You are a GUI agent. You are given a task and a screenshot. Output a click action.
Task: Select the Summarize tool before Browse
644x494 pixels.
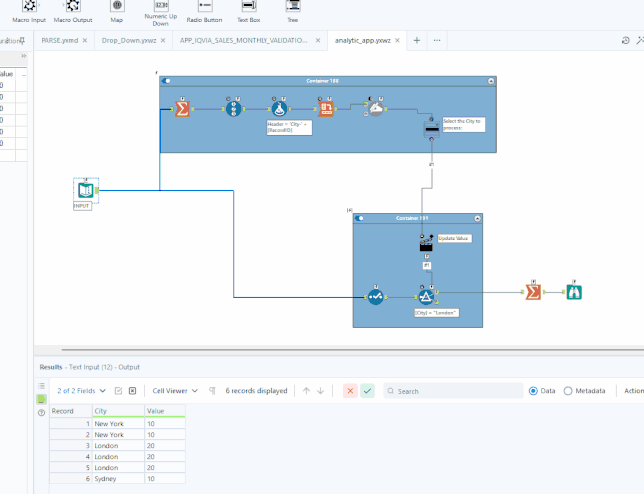[533, 292]
